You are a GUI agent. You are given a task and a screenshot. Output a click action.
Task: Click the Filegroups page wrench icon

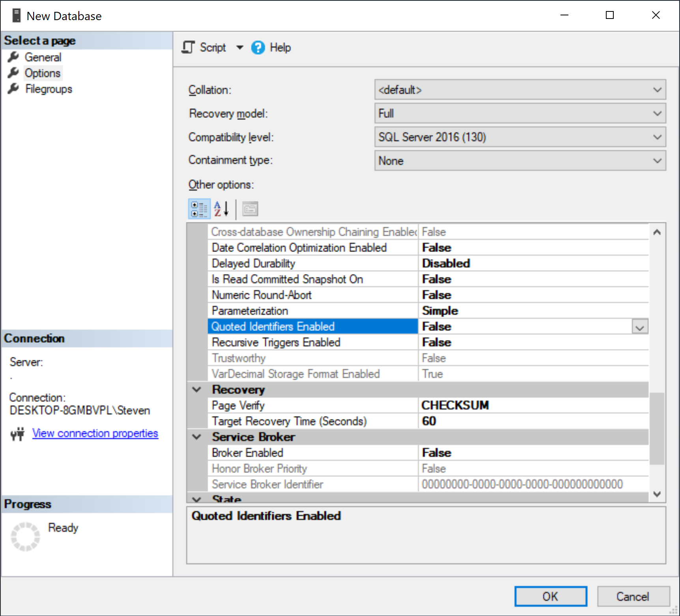14,89
